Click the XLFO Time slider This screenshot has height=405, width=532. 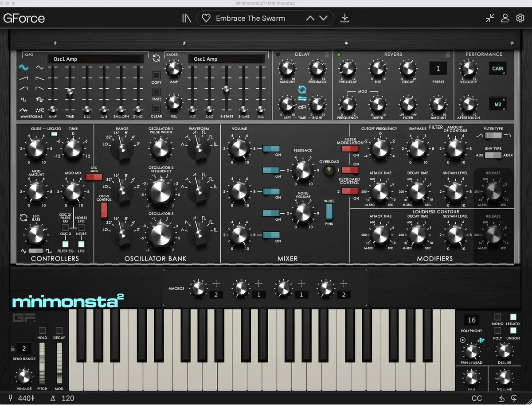click(x=70, y=91)
